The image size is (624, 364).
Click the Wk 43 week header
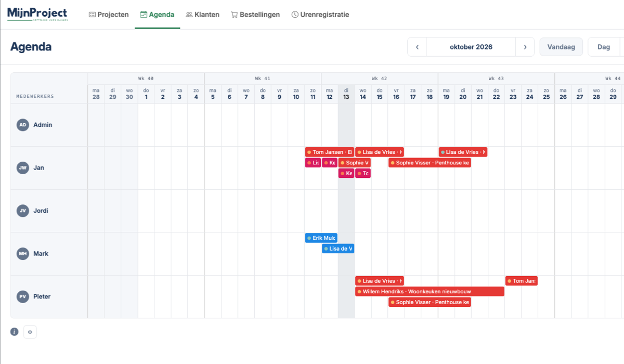pyautogui.click(x=496, y=79)
